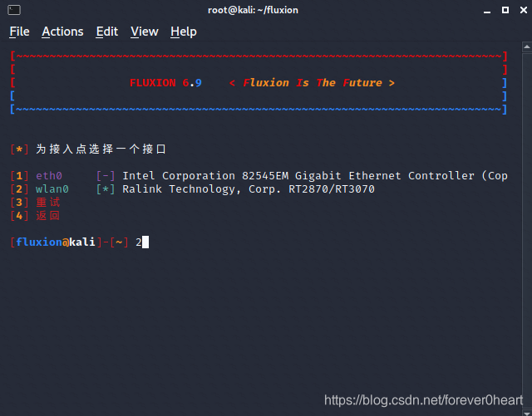
Task: Open the View menu
Action: [x=144, y=32]
